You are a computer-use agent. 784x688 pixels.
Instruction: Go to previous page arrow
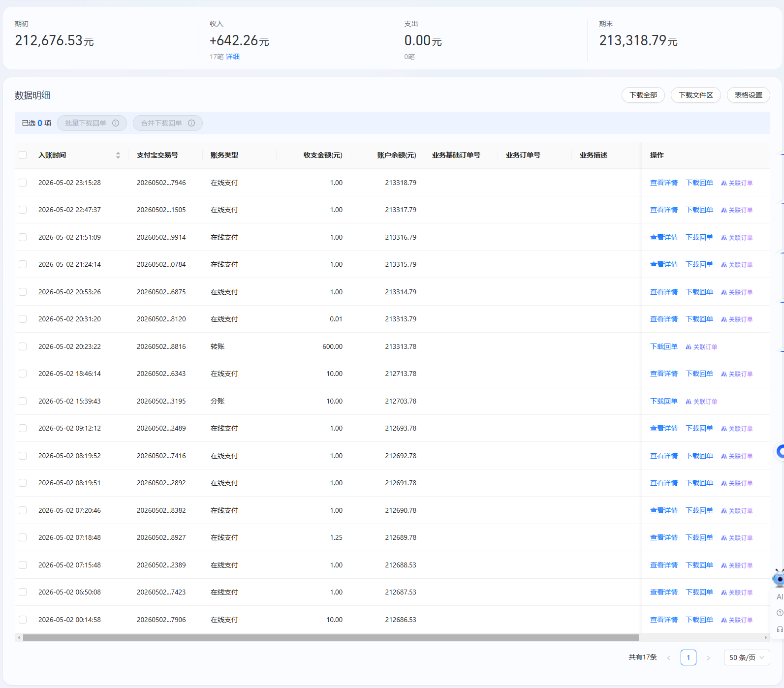click(669, 658)
